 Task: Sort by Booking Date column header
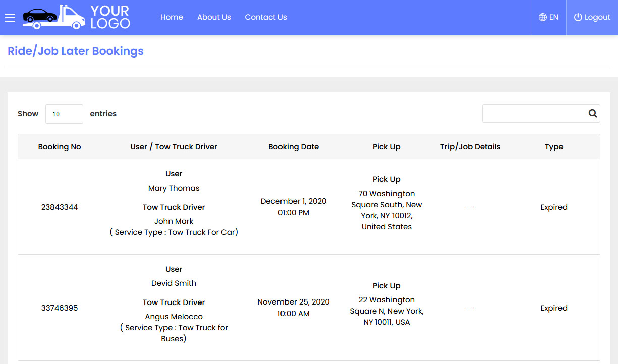(294, 147)
